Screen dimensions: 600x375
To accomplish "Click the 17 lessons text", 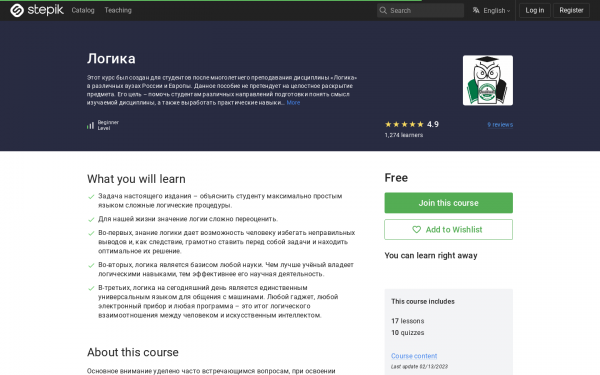I will 408,321.
